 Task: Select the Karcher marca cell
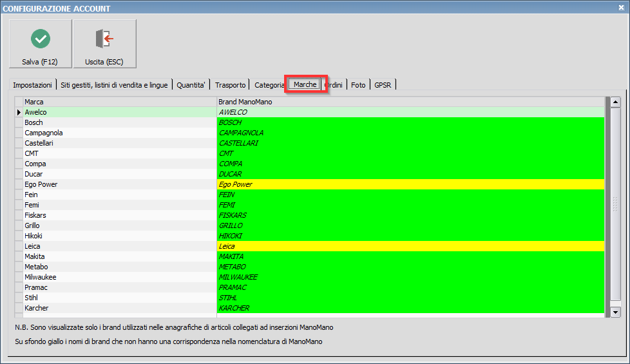120,308
